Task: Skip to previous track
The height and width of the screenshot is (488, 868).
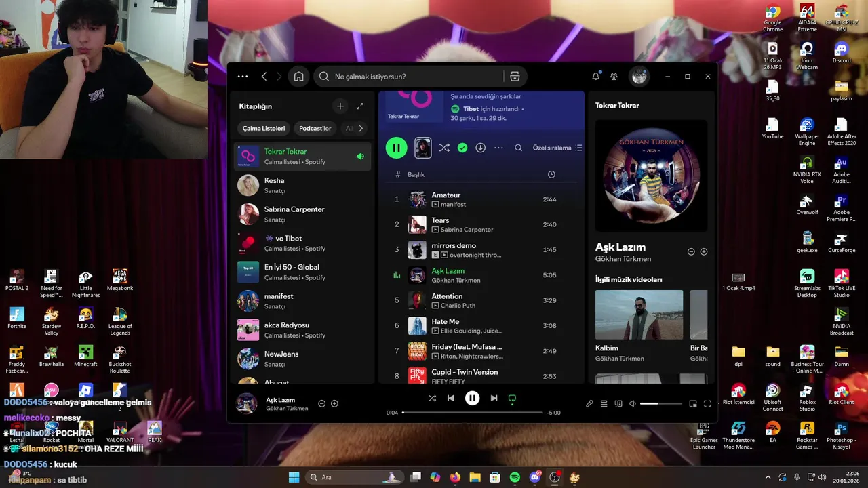Action: (450, 399)
